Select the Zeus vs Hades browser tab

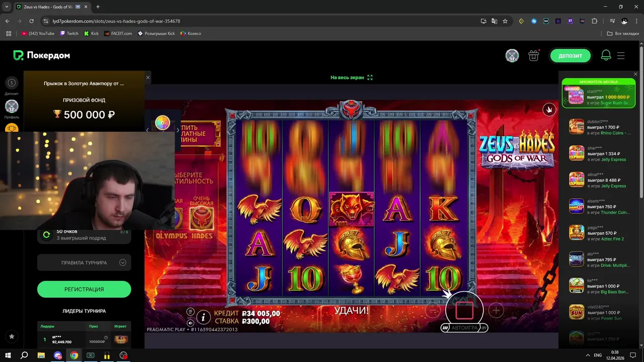(51, 7)
